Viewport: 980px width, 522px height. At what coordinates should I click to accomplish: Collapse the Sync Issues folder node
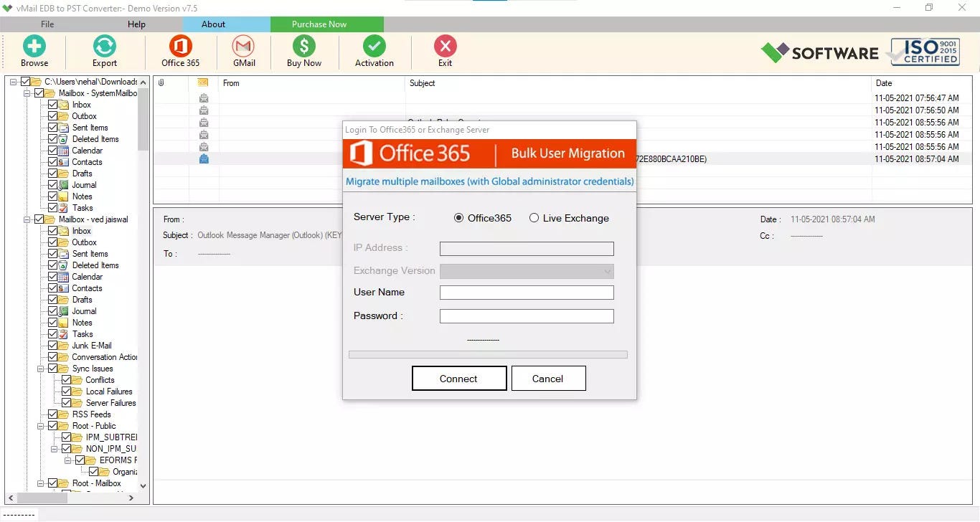pos(41,369)
